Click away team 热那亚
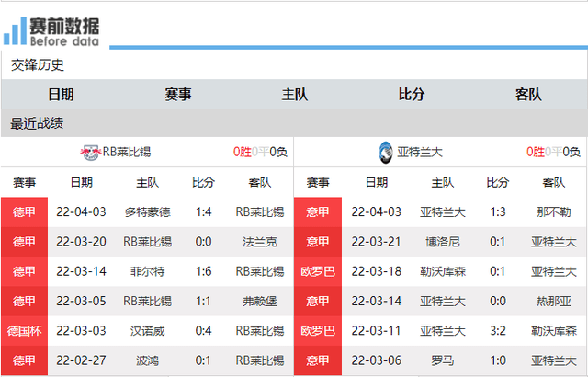588x377 pixels. [x=554, y=302]
